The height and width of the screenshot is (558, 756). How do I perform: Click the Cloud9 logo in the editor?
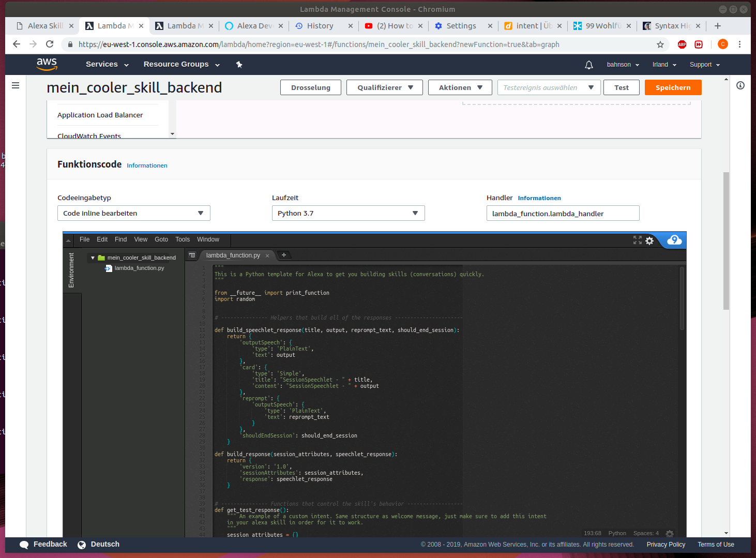(673, 240)
